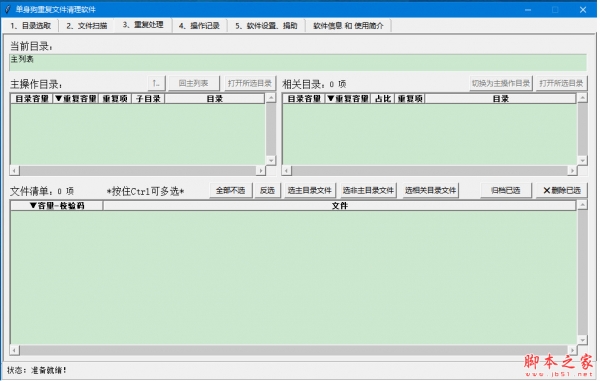Image resolution: width=600 pixels, height=381 pixels.
Task: Click the 目录 column header in related list
Action: (501, 99)
